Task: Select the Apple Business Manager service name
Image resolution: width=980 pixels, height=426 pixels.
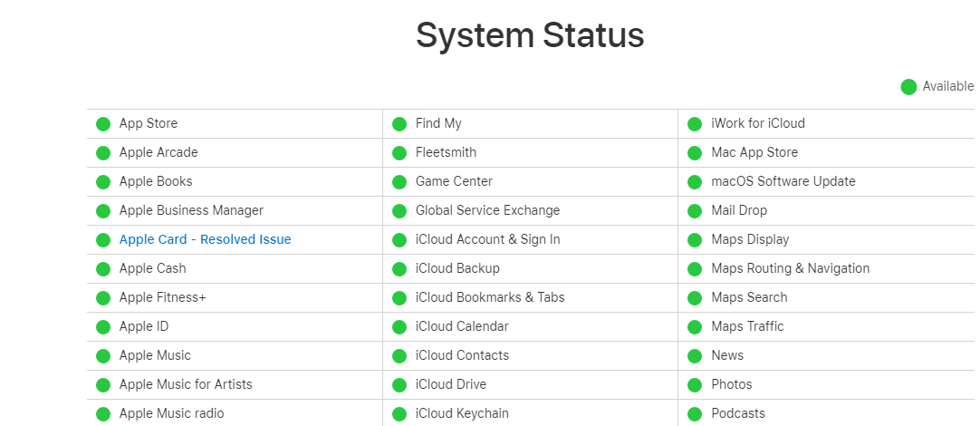Action: (x=191, y=210)
